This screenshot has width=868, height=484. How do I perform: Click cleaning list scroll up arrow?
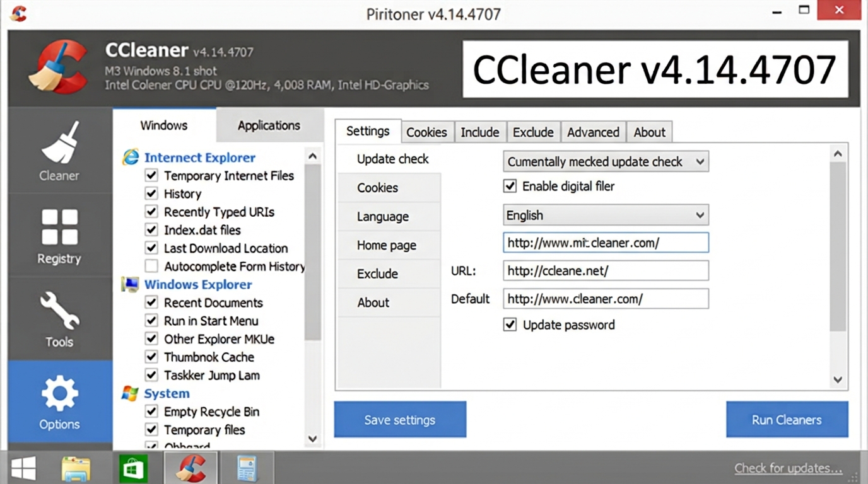[x=313, y=156]
